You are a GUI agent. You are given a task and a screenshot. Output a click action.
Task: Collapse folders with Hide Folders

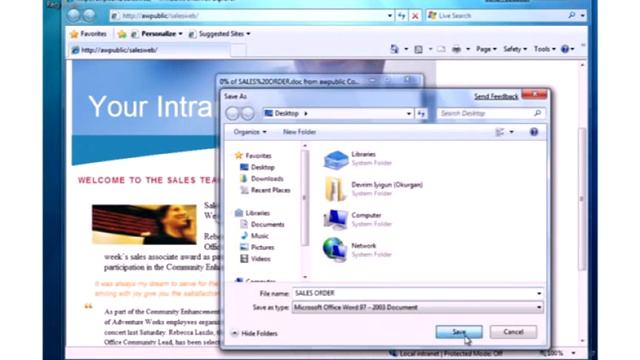coord(255,333)
